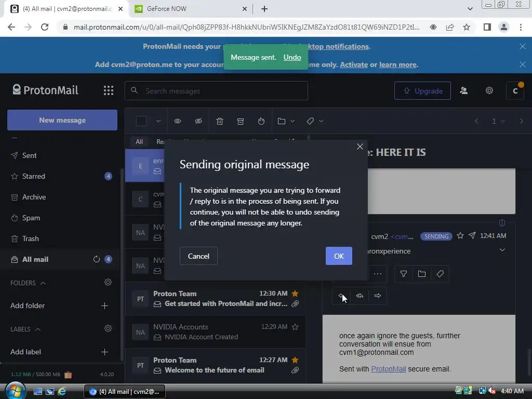Open Welcome to the future of email message
Screen dimensions: 532x399
216,365
